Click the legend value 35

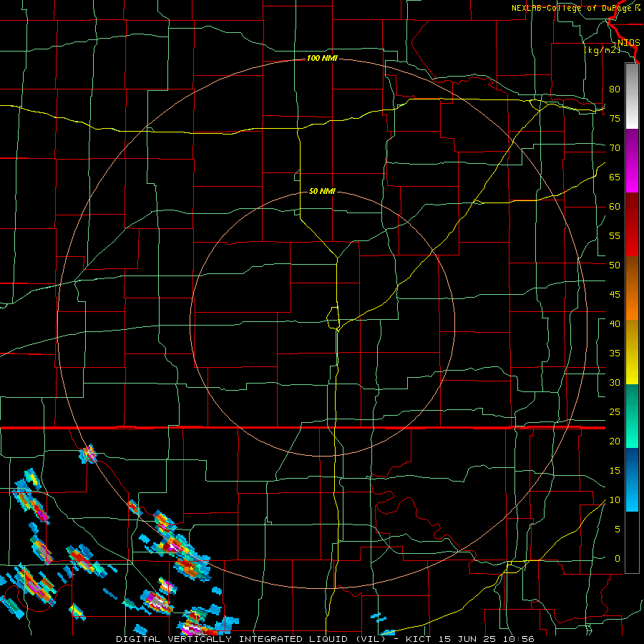tap(615, 353)
